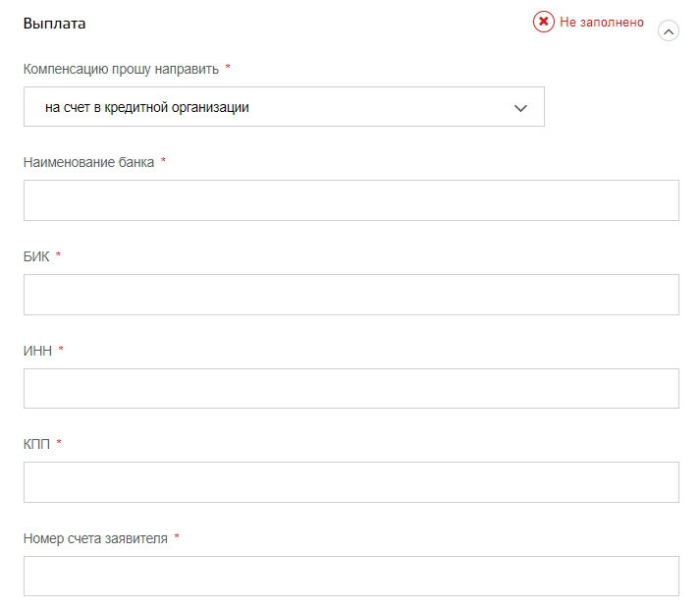Select the 'на счет в кредитной организации' combo box
The height and width of the screenshot is (610, 700).
click(x=284, y=107)
